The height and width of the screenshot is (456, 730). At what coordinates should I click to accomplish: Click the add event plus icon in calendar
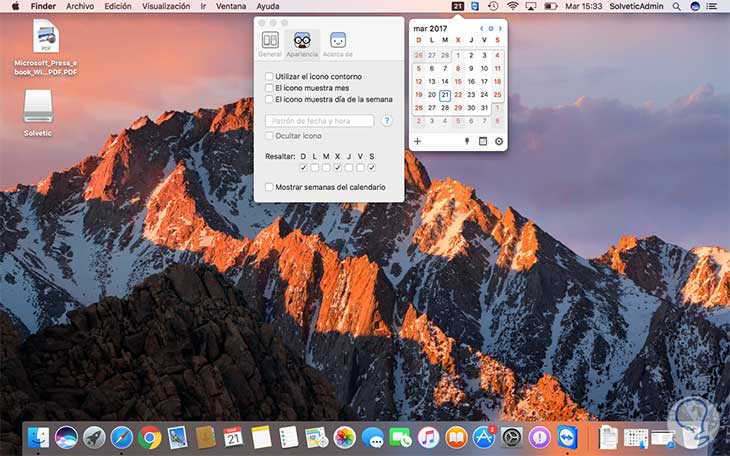point(418,142)
